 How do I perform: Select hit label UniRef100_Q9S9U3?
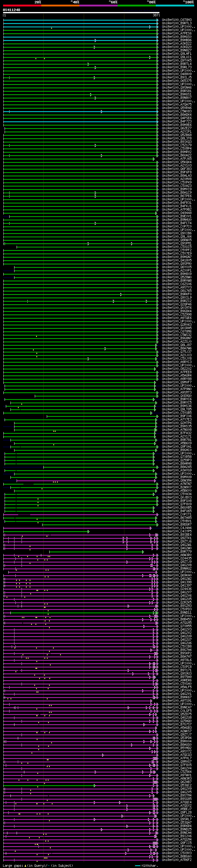click(x=177, y=674)
